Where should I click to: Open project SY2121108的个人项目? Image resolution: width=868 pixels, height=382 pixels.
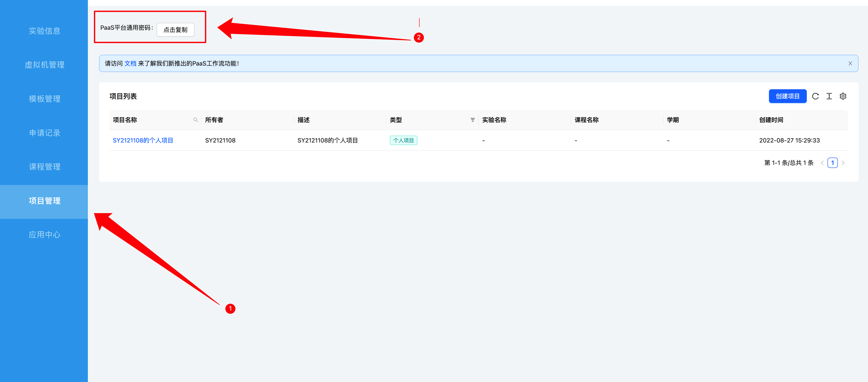[x=143, y=141]
